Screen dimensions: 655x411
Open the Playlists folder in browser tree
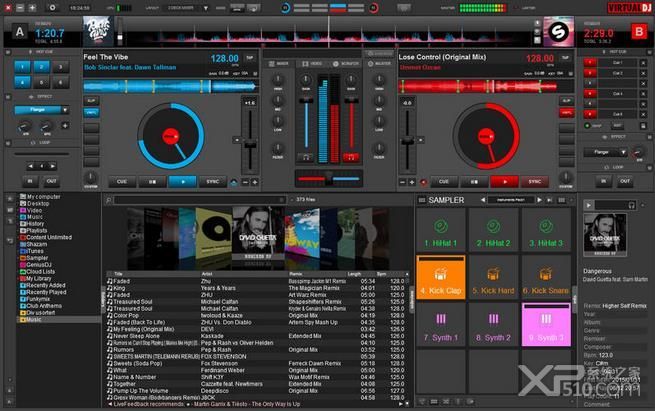pos(36,231)
